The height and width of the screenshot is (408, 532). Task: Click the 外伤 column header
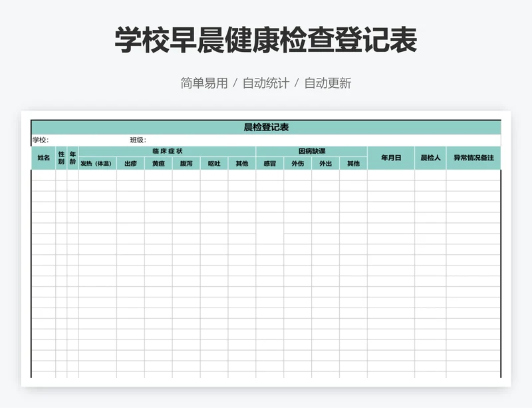(297, 164)
